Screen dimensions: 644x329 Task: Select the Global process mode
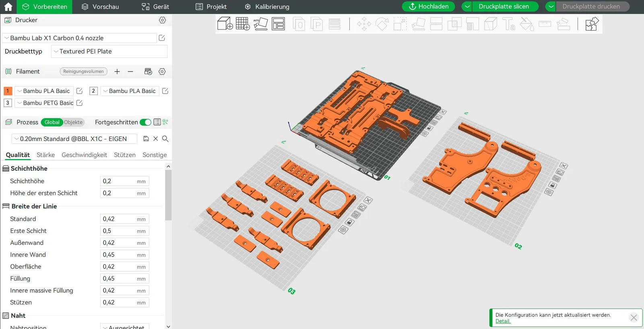point(52,122)
